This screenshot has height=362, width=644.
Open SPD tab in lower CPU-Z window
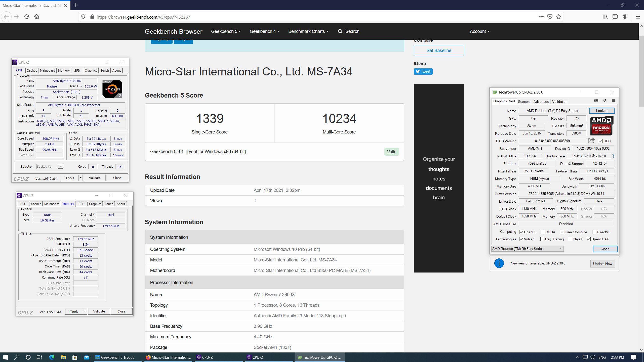(x=81, y=204)
